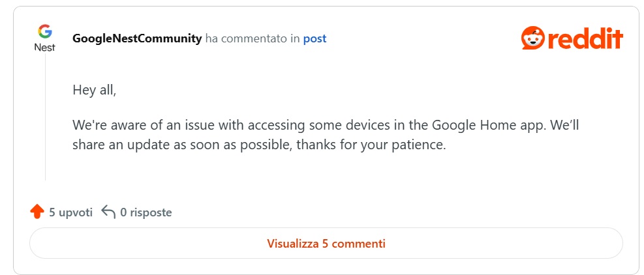Viewport: 644px width, 275px height.
Task: Click the reply arrow icon
Action: (x=108, y=212)
